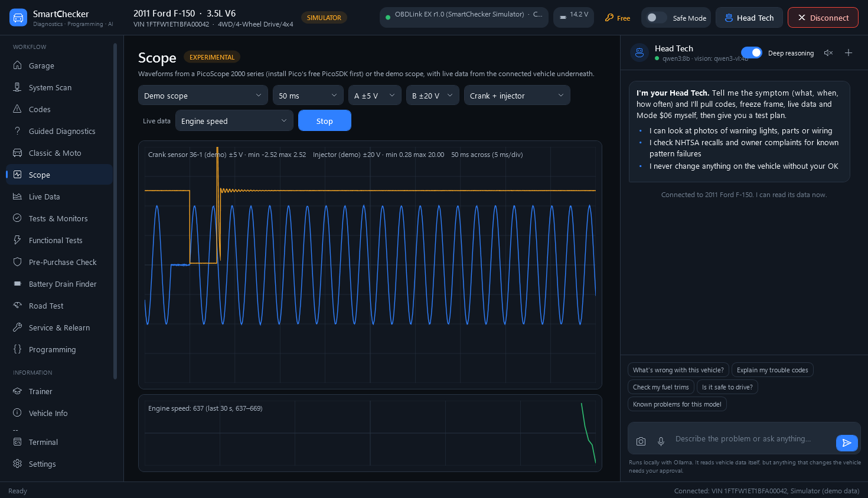The image size is (868, 498).
Task: Click the Settings gear icon
Action: click(x=17, y=464)
